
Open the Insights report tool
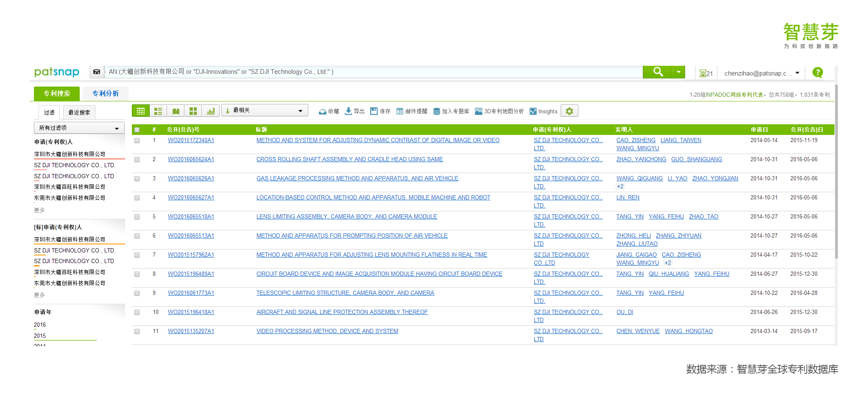pyautogui.click(x=544, y=111)
